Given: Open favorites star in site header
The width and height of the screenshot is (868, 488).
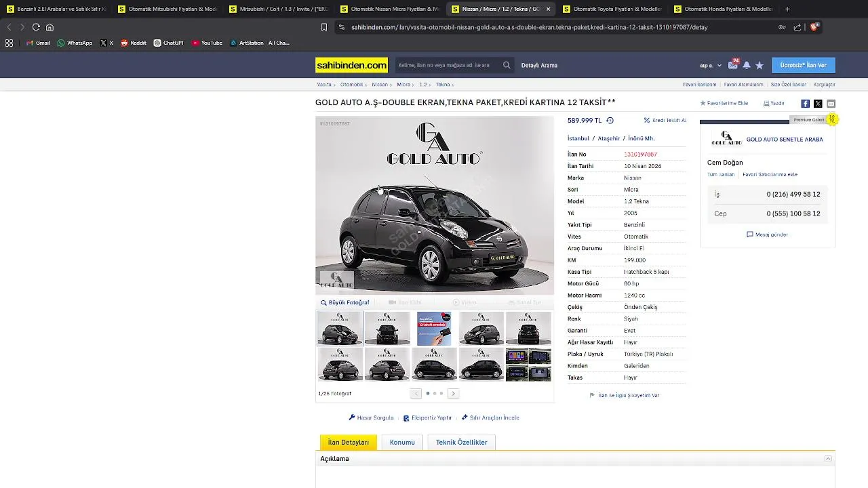Looking at the screenshot, I should (759, 65).
